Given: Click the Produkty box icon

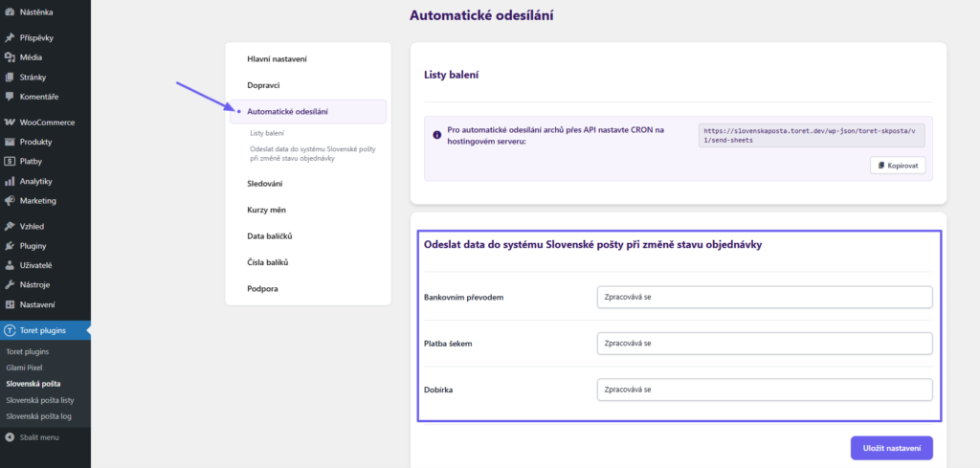Looking at the screenshot, I should (x=10, y=142).
